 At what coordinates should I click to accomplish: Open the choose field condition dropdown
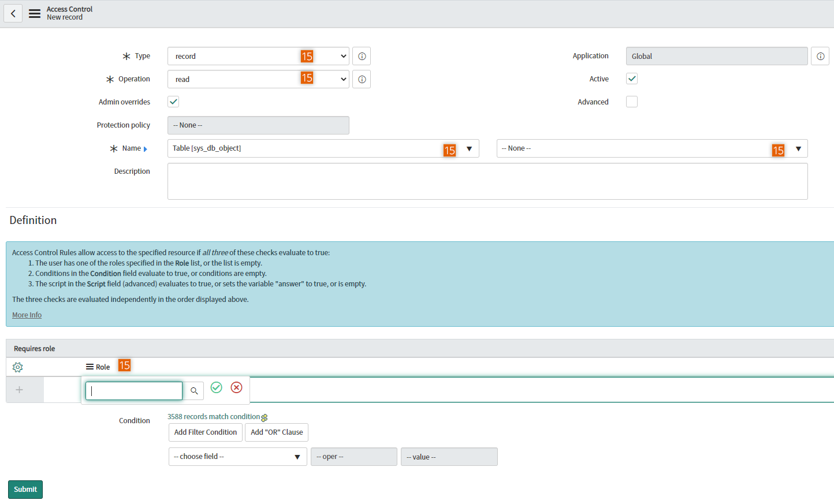point(237,457)
